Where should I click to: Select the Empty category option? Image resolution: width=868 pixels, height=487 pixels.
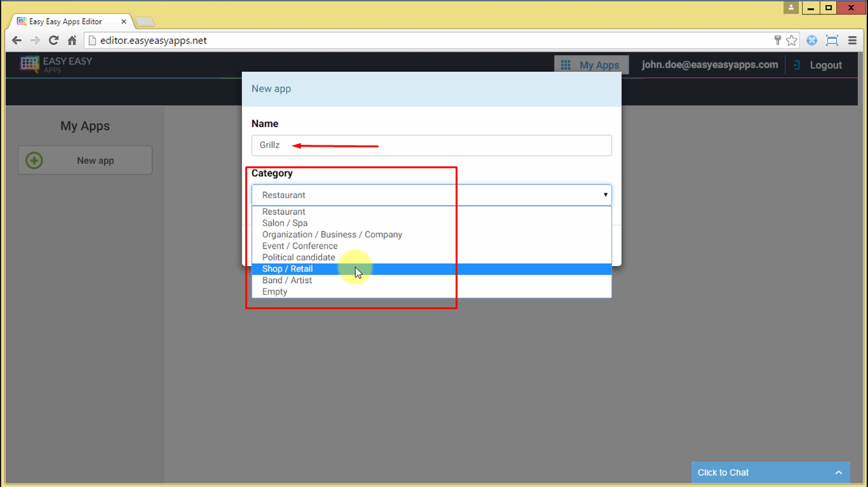tap(275, 292)
